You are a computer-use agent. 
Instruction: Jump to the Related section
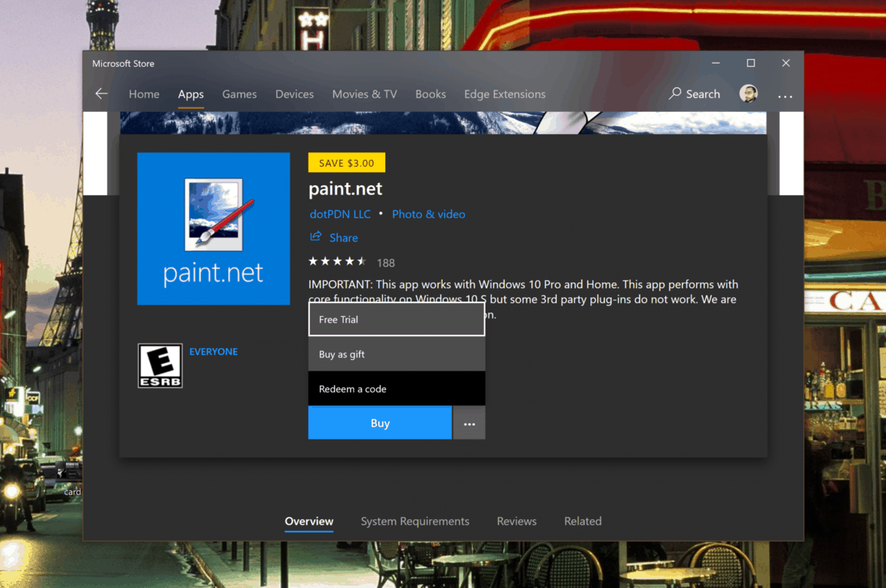pos(583,521)
